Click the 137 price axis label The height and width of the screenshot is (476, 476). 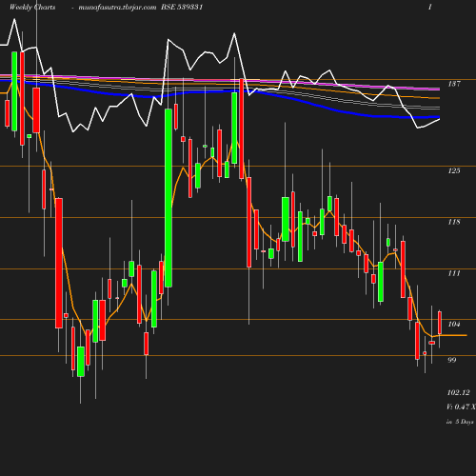pyautogui.click(x=454, y=84)
